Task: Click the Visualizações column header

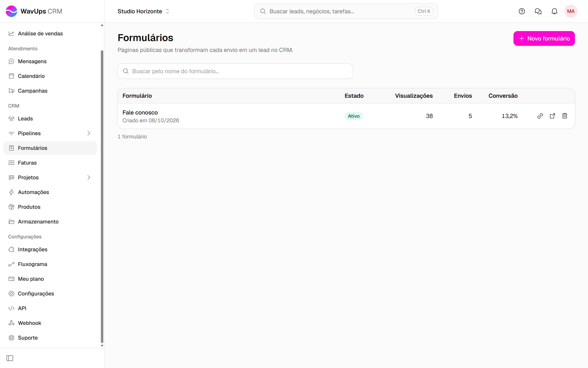Action: (414, 96)
